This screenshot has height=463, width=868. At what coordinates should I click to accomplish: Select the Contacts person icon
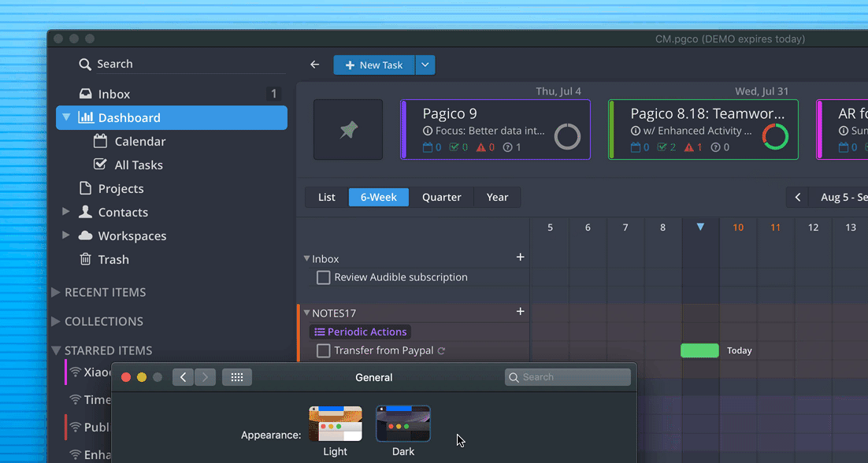(85, 212)
